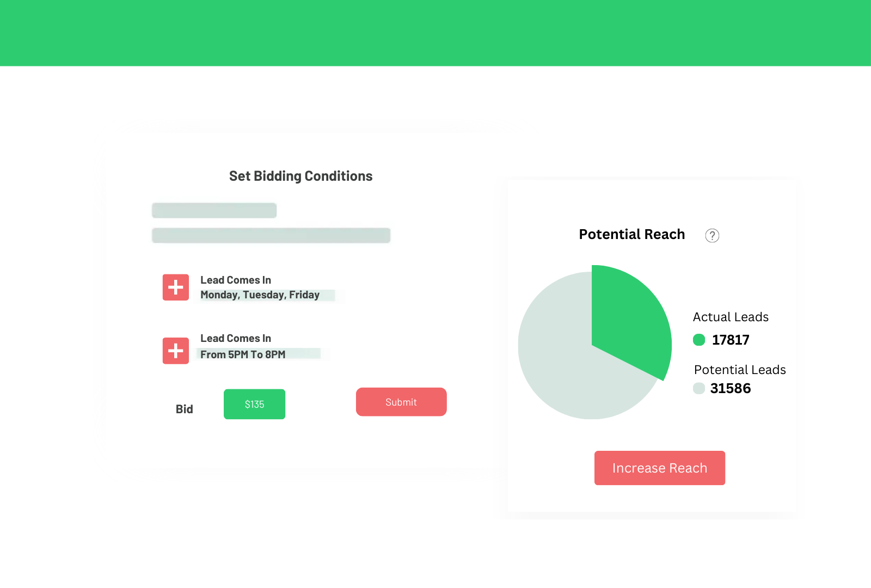Click the plus icon beside From 5PM To 8PM
Screen dimensions: 871x588
(175, 351)
